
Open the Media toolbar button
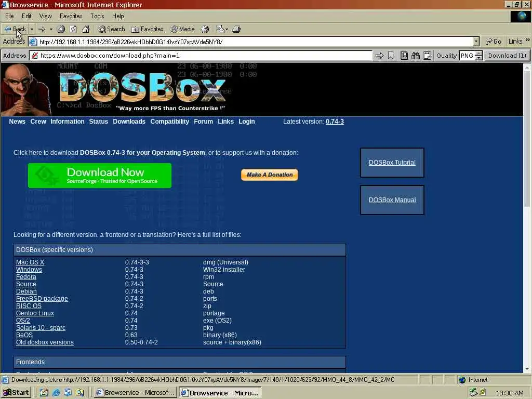(x=182, y=29)
